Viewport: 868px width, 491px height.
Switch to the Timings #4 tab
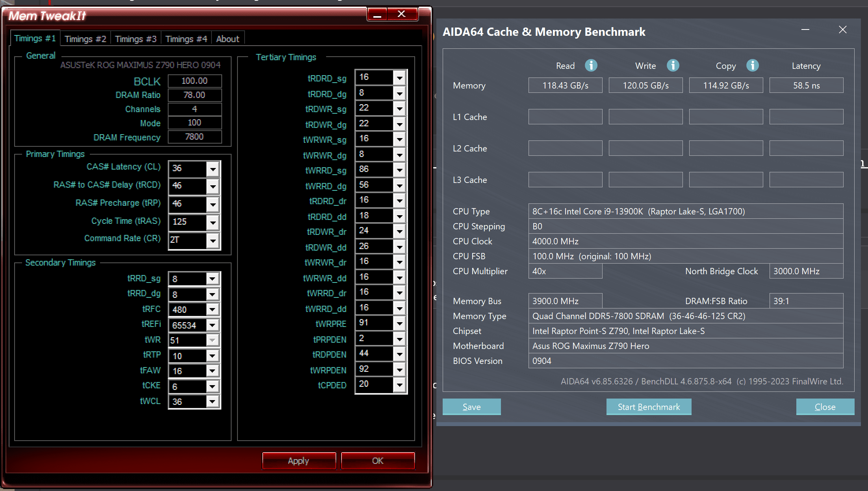click(x=186, y=39)
